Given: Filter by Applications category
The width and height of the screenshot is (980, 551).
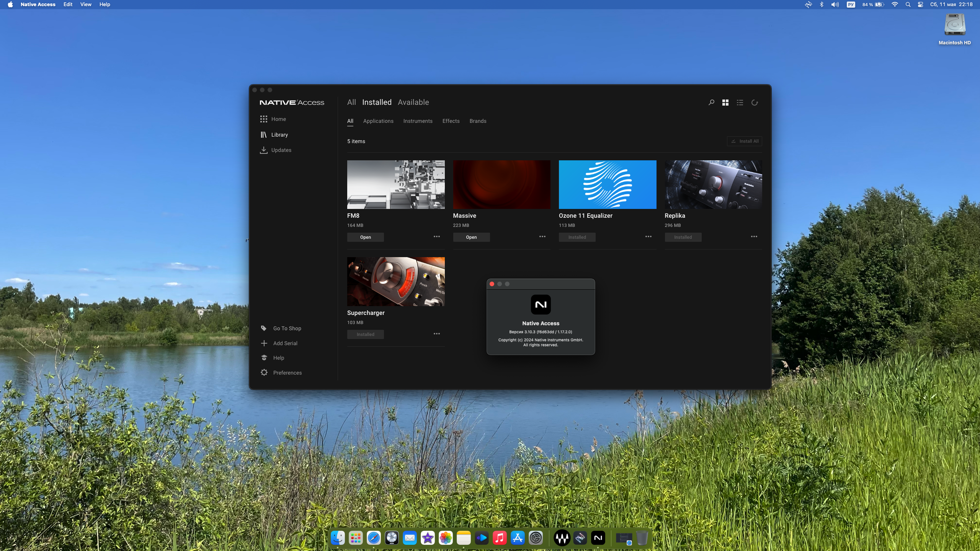Looking at the screenshot, I should point(378,121).
